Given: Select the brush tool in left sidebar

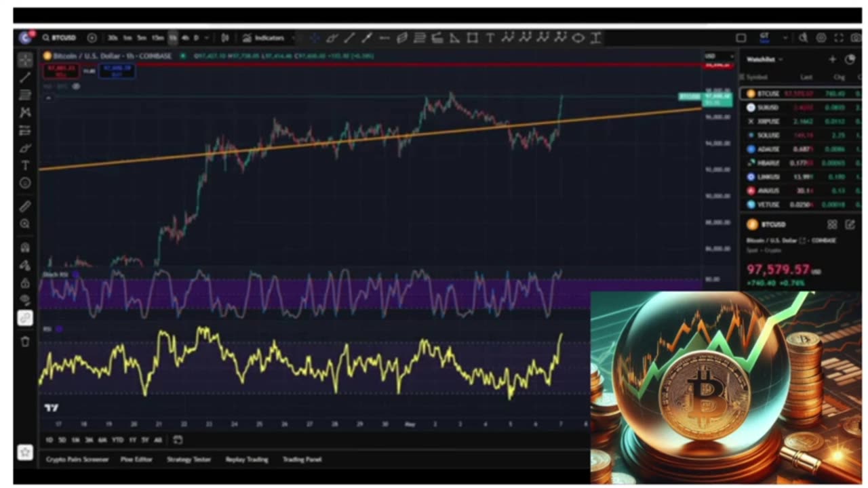Looking at the screenshot, I should pyautogui.click(x=25, y=148).
